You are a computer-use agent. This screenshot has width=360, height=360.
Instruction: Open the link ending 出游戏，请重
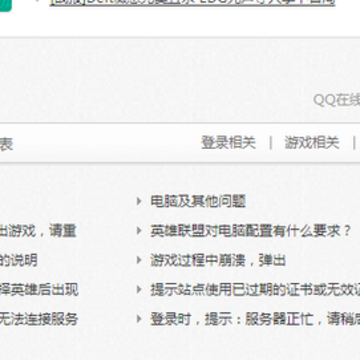[38, 231]
